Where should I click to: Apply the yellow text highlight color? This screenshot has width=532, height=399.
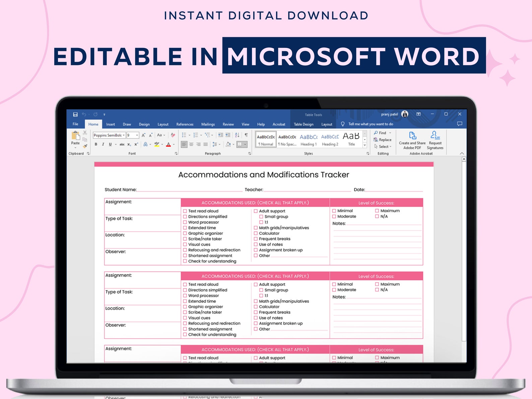coord(156,144)
